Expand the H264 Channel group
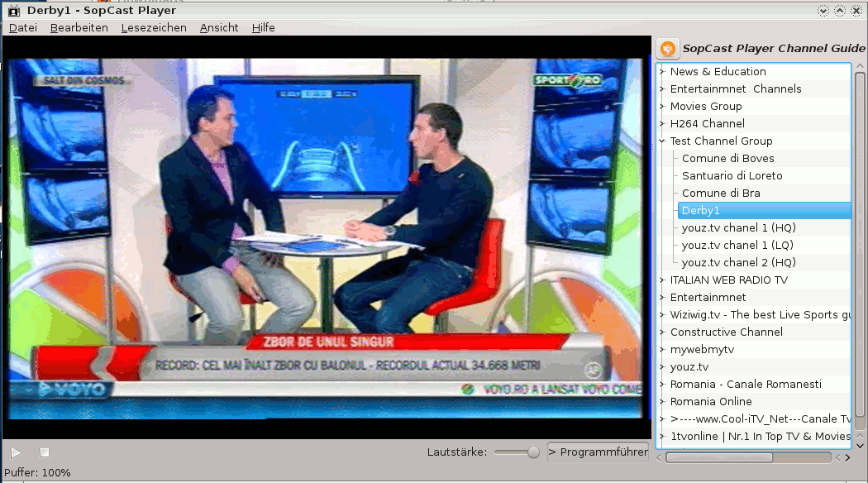Screen dimensions: 868x483 662,123
